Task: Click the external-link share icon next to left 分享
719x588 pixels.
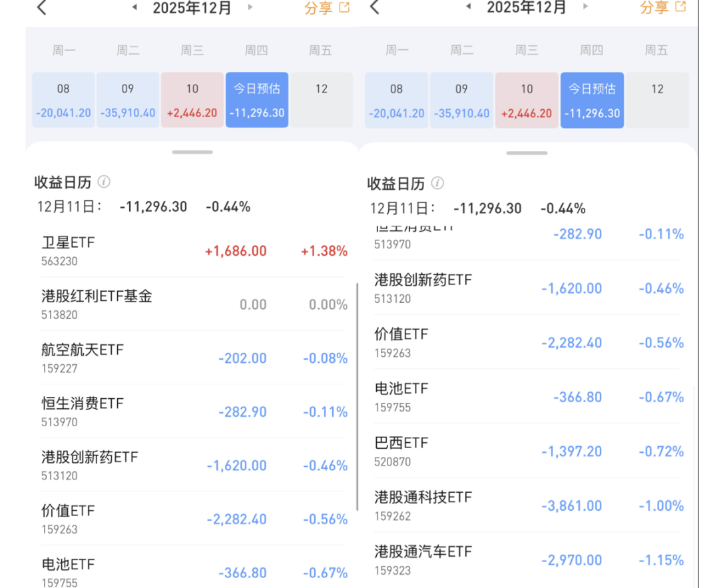Action: (345, 7)
